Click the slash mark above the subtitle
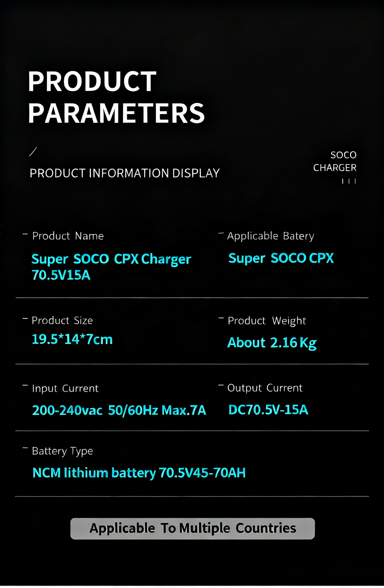Viewport: 384px width, 588px height. click(33, 152)
